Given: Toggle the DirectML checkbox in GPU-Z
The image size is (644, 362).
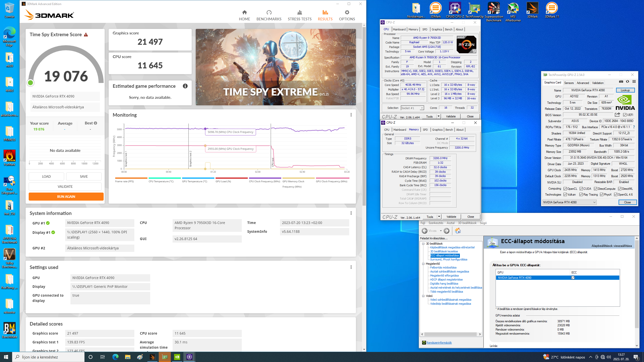Looking at the screenshot, I should (x=620, y=189).
